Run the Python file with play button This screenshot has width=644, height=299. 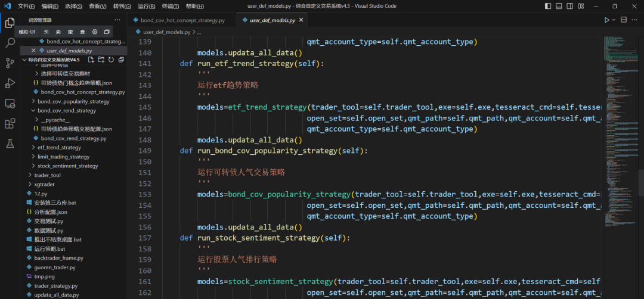pyautogui.click(x=606, y=20)
